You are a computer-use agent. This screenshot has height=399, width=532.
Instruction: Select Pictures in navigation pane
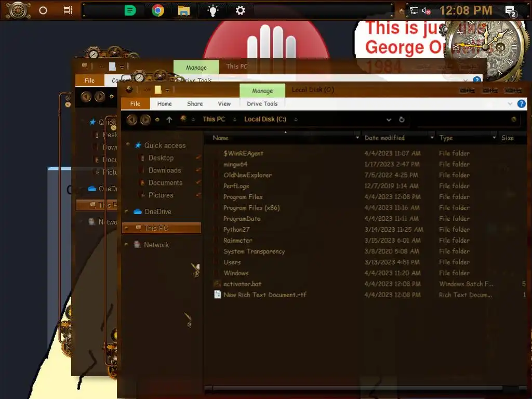coord(161,195)
